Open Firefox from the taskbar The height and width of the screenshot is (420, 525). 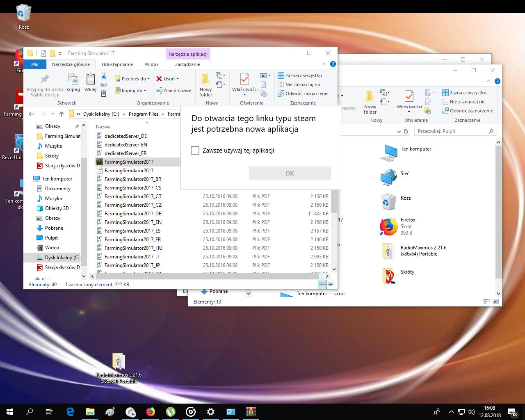click(x=151, y=411)
